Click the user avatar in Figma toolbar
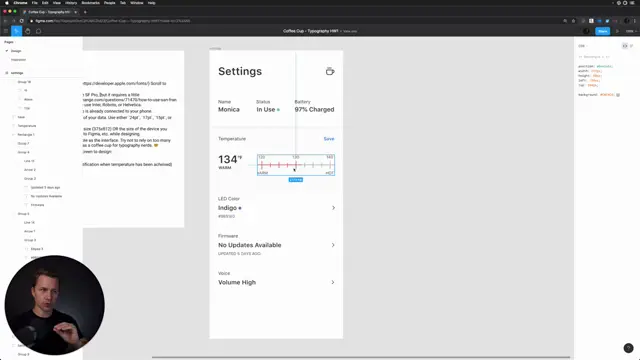Viewport: 640px width, 360px height. [586, 31]
